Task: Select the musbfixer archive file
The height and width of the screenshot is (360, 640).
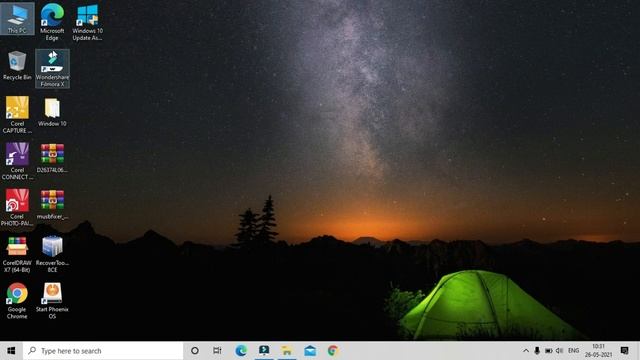Action: pyautogui.click(x=52, y=205)
